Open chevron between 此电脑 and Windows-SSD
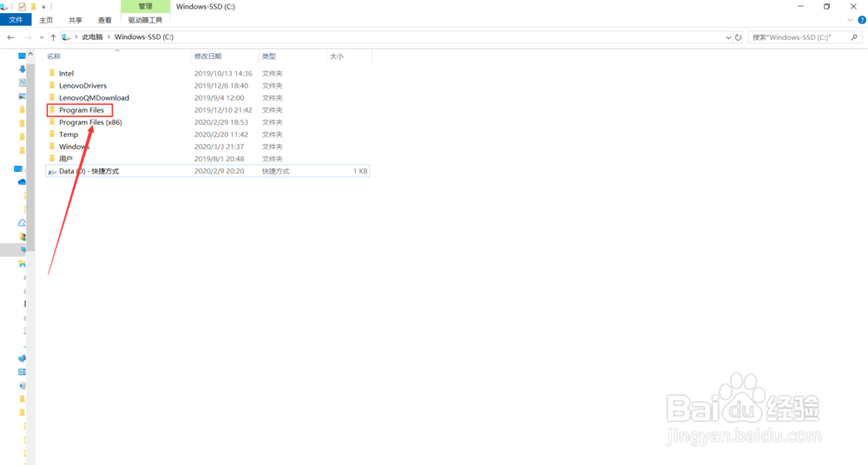The image size is (868, 465). (x=108, y=37)
